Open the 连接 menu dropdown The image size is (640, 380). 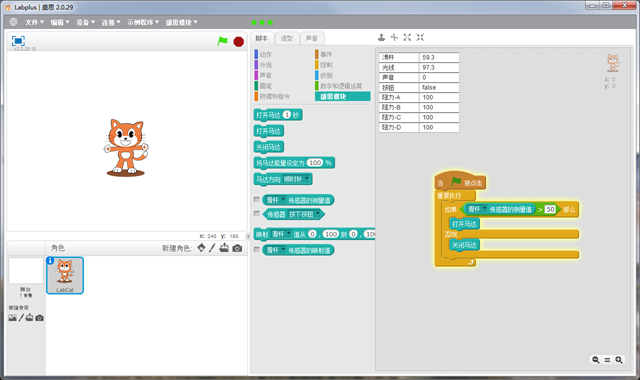tap(111, 22)
